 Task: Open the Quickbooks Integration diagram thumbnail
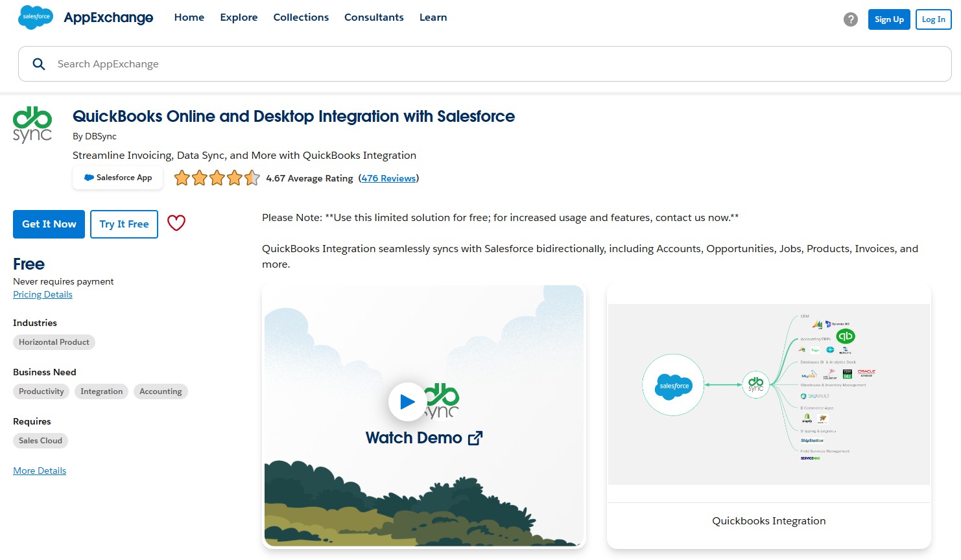[x=769, y=394]
